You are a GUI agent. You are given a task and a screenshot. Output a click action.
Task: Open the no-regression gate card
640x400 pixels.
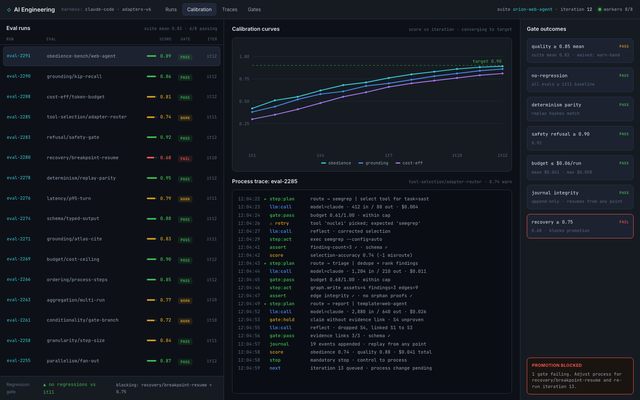click(x=580, y=80)
